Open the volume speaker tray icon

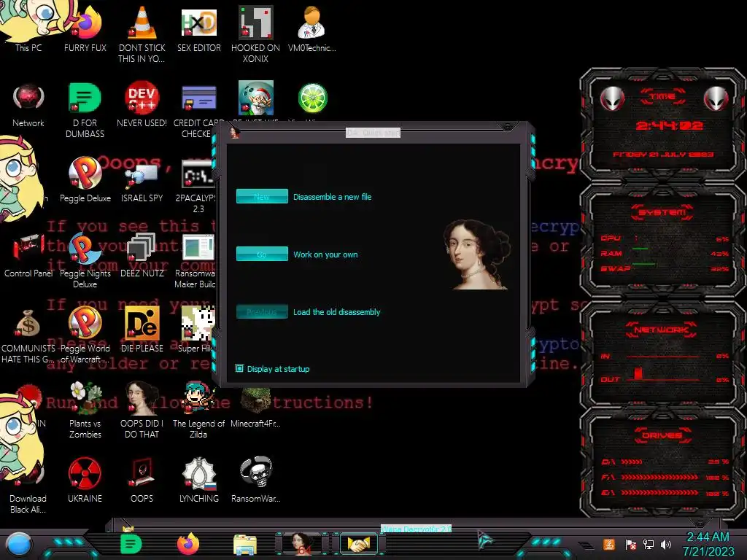click(666, 544)
